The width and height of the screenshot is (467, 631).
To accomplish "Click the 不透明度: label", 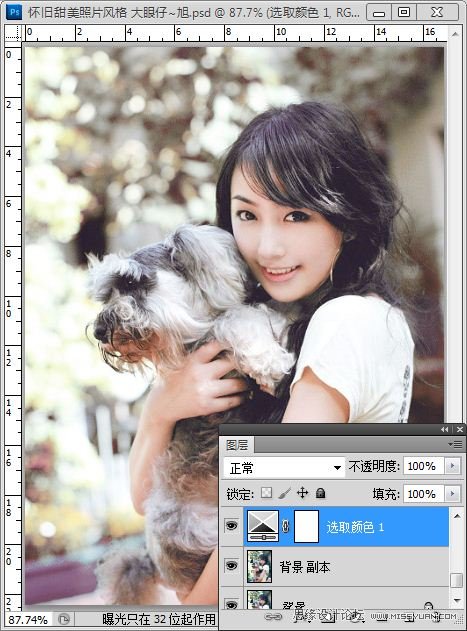I will click(374, 466).
